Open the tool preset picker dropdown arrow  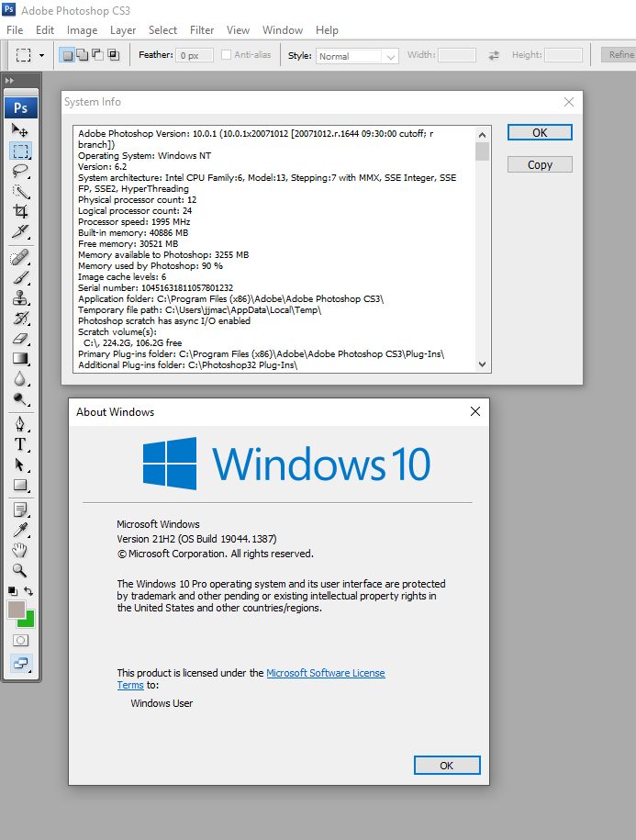[x=42, y=55]
